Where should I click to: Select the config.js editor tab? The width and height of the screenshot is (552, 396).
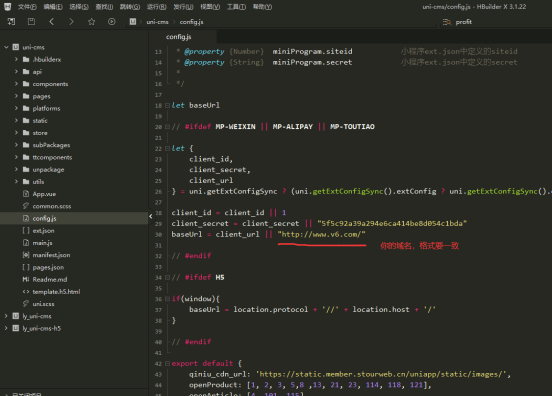coord(178,37)
